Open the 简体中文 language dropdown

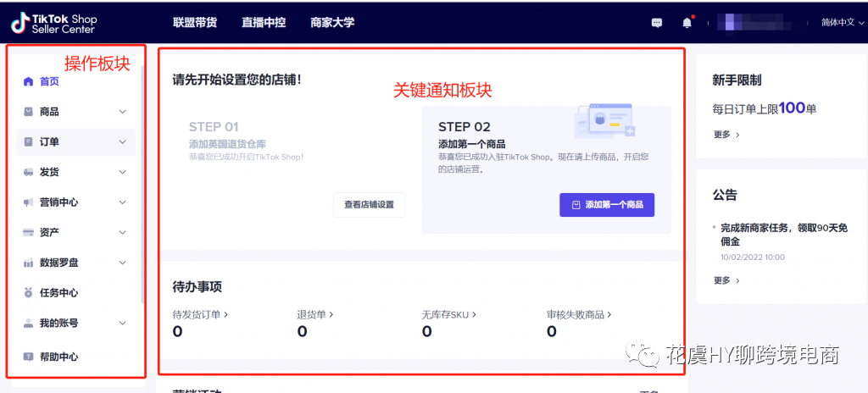tap(843, 23)
